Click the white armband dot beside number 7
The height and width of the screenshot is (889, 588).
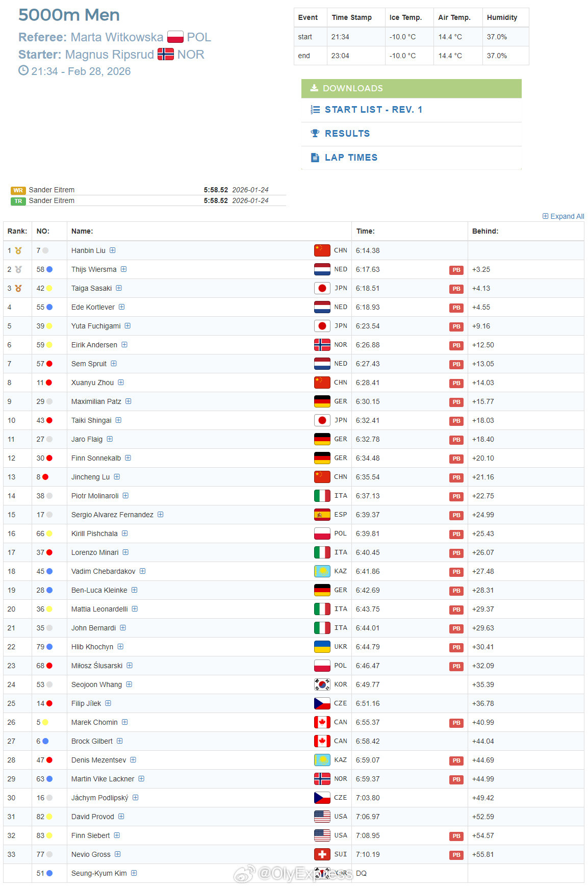[x=45, y=250]
